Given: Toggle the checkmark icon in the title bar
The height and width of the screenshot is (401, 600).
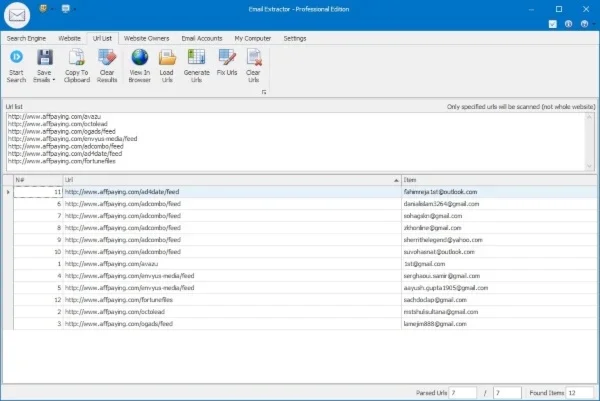Looking at the screenshot, I should coord(553,24).
